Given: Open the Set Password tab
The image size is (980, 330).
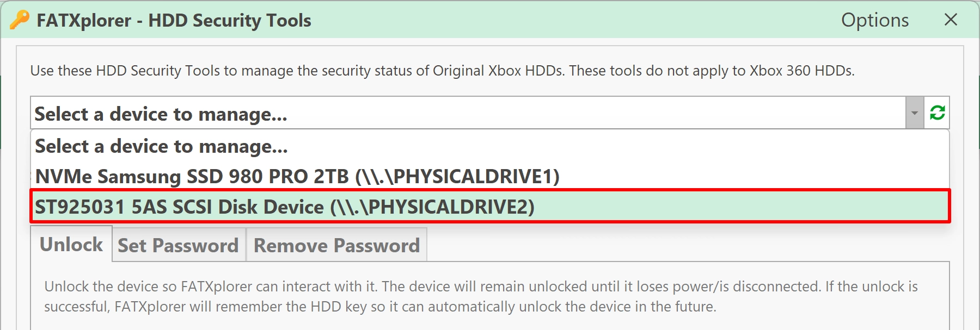Looking at the screenshot, I should tap(179, 245).
